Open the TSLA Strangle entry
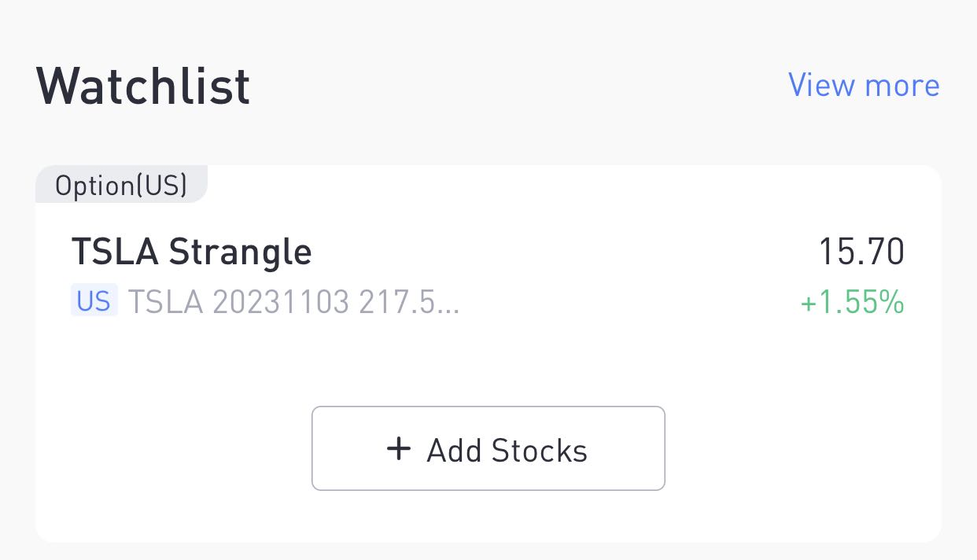Image resolution: width=977 pixels, height=560 pixels. tap(191, 252)
